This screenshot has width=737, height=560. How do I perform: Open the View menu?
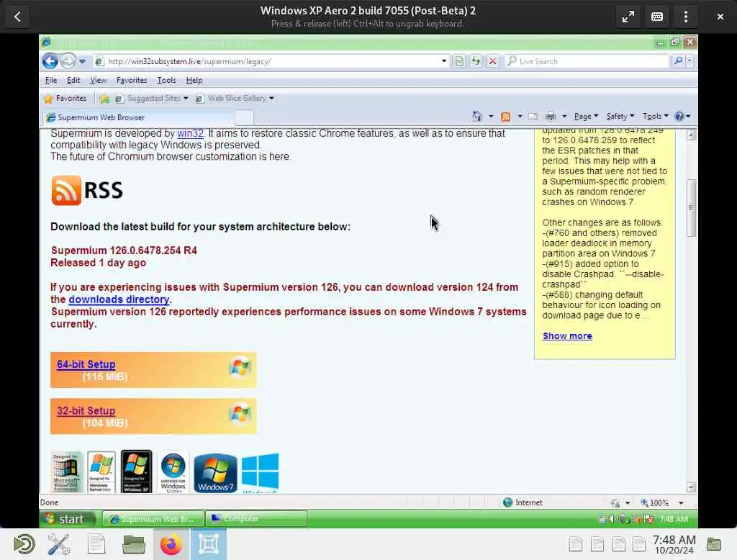coord(98,81)
